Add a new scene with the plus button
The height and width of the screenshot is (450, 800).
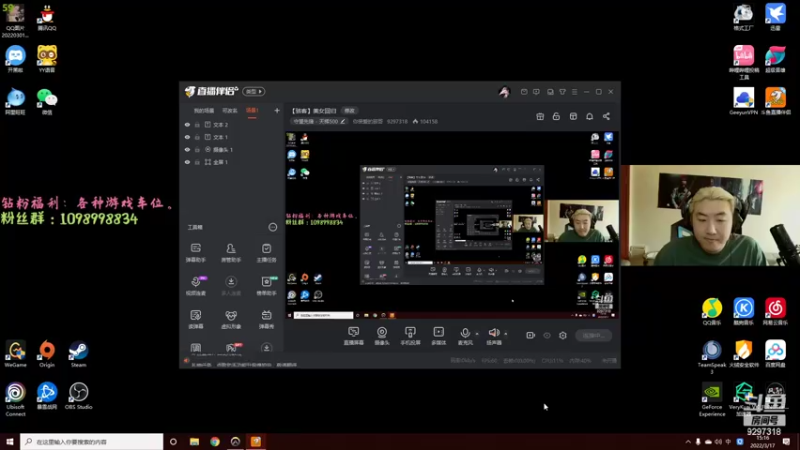[x=277, y=110]
